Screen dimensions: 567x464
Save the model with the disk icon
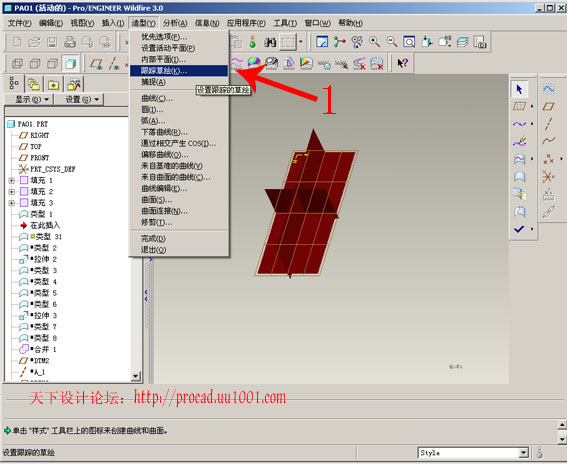[x=52, y=42]
